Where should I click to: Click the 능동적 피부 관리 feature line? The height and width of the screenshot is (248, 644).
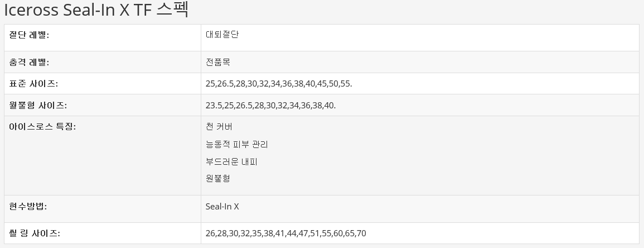pos(236,145)
